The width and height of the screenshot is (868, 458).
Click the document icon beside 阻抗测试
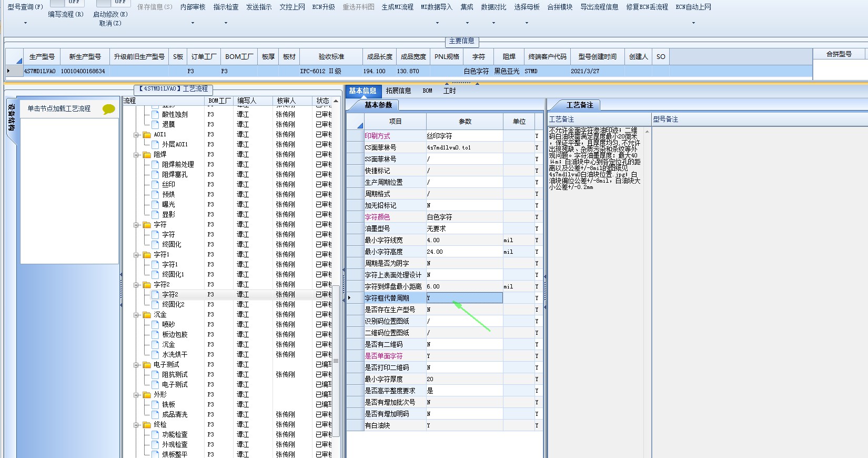click(155, 374)
